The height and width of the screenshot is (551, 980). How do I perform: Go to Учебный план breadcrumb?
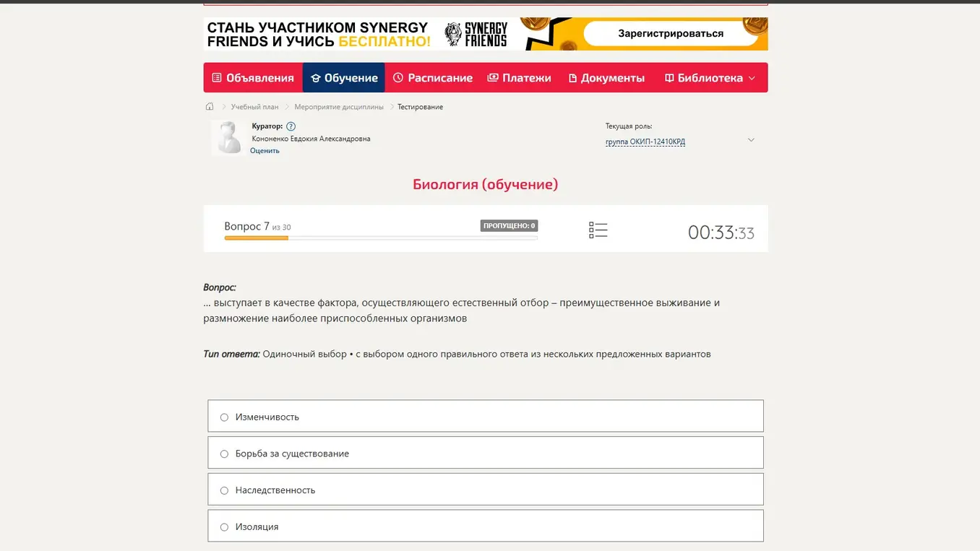pos(254,107)
